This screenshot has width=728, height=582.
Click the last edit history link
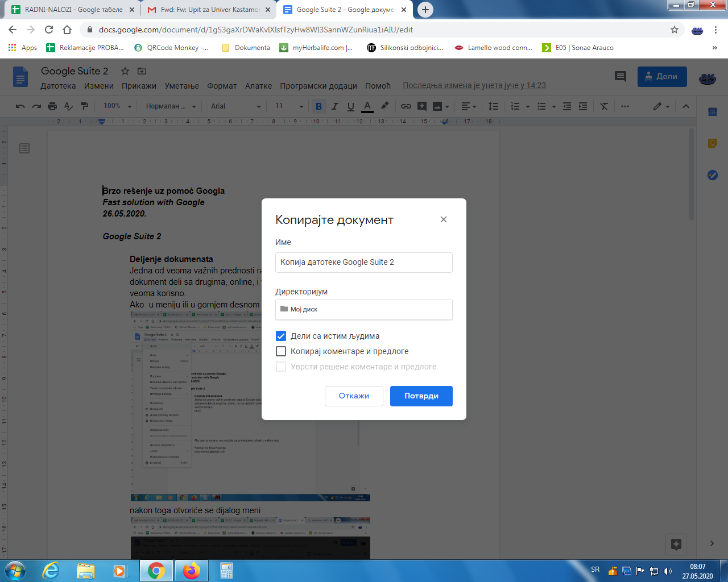474,85
